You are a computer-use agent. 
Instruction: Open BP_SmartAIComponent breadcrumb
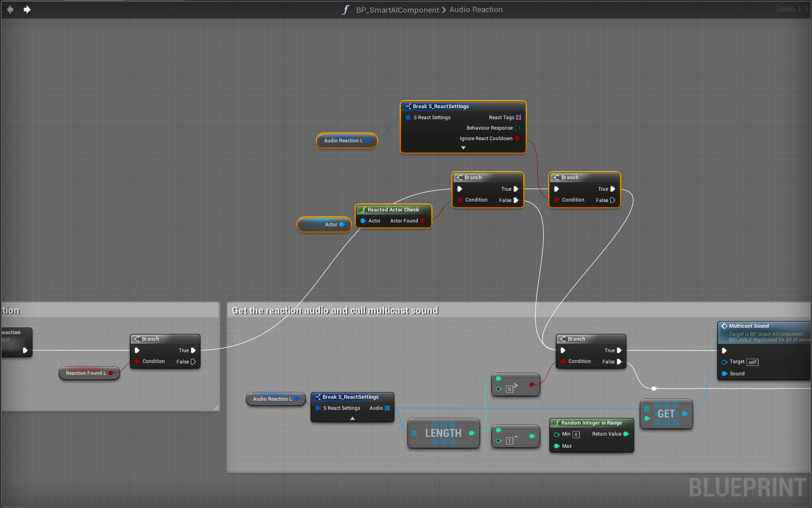point(397,10)
